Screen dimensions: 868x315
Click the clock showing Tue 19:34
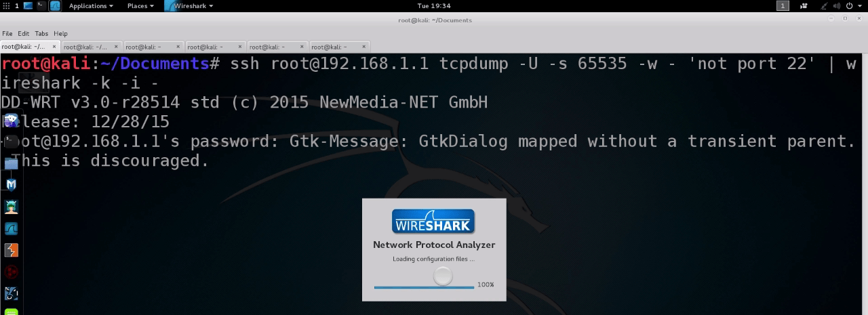coord(434,5)
